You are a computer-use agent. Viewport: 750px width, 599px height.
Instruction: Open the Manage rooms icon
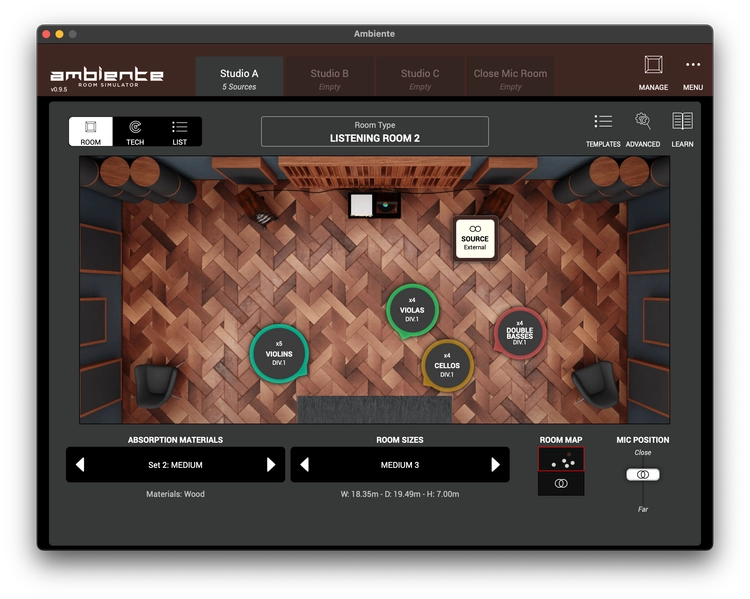[653, 65]
